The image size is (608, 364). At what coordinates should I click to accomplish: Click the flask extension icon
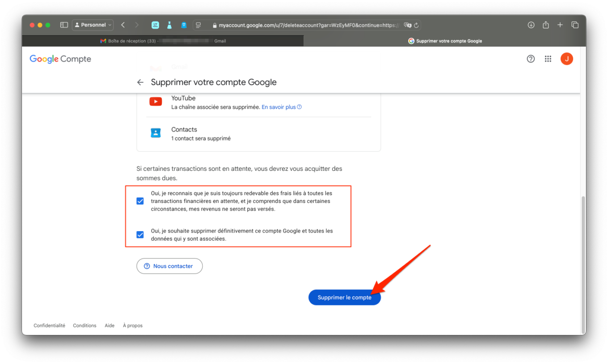[169, 25]
